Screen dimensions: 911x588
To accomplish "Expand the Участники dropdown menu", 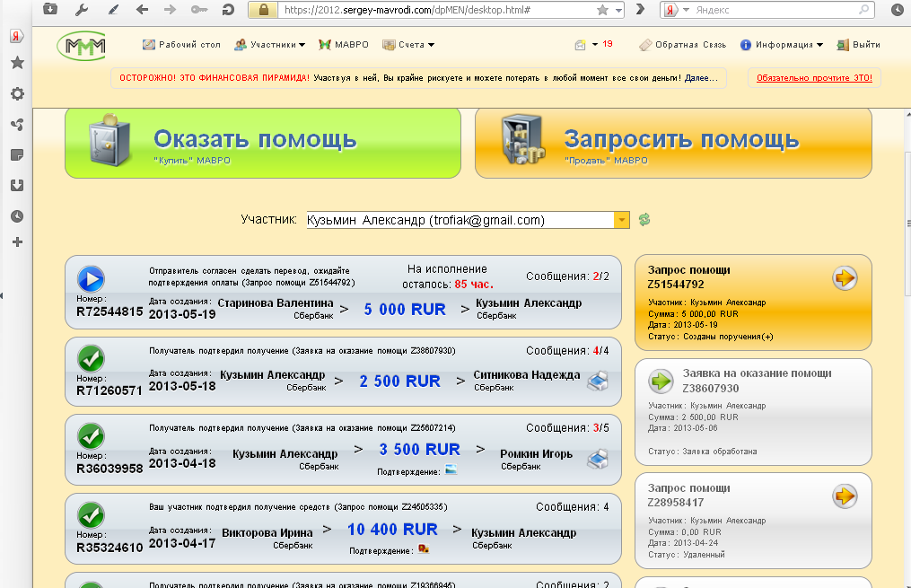I will [269, 45].
